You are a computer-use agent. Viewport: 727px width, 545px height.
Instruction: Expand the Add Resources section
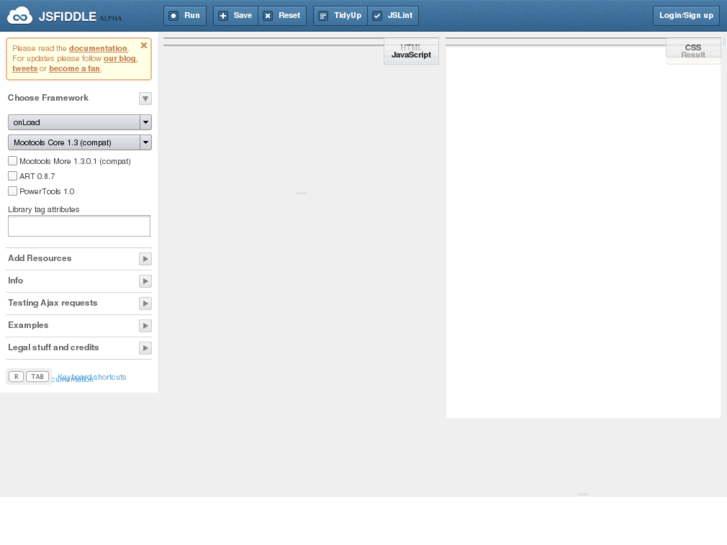[145, 259]
